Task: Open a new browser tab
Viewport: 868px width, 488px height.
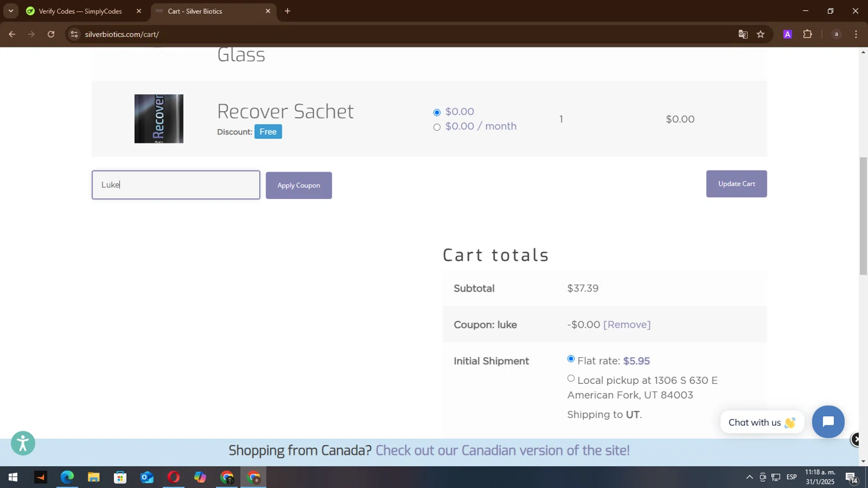Action: click(288, 11)
